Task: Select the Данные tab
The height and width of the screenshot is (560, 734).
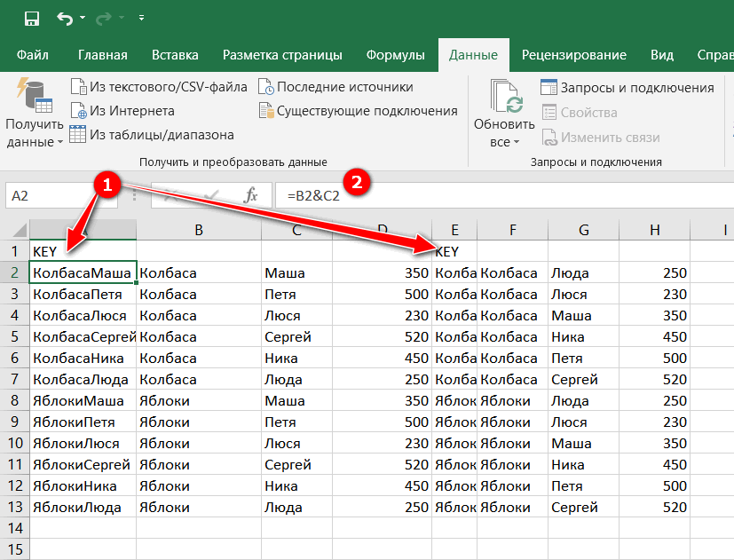Action: pyautogui.click(x=473, y=55)
